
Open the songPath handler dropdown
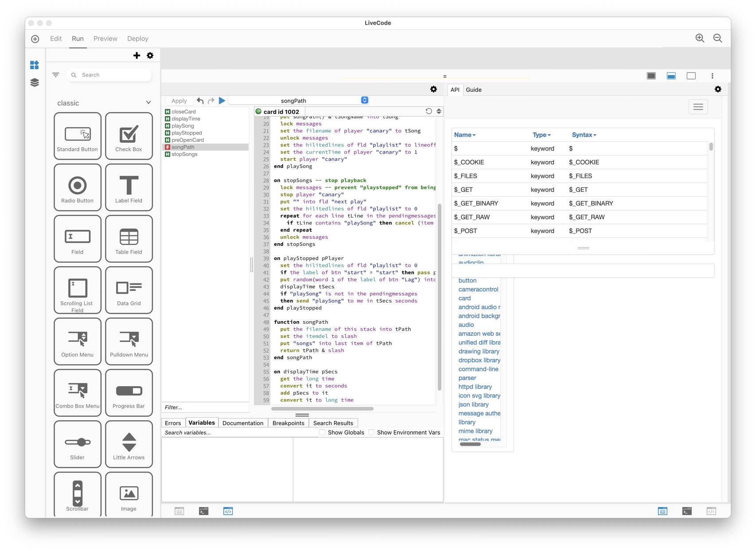(364, 100)
